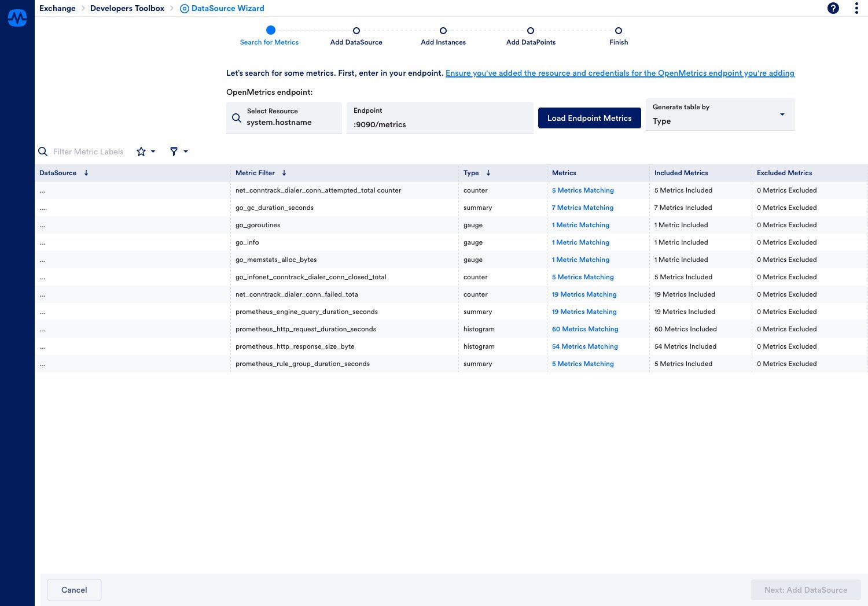Open 1 Metric Matching for go_info

[580, 242]
